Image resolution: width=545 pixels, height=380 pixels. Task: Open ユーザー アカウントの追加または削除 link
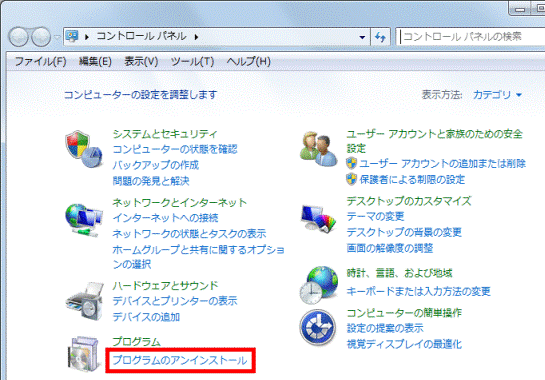click(x=442, y=163)
